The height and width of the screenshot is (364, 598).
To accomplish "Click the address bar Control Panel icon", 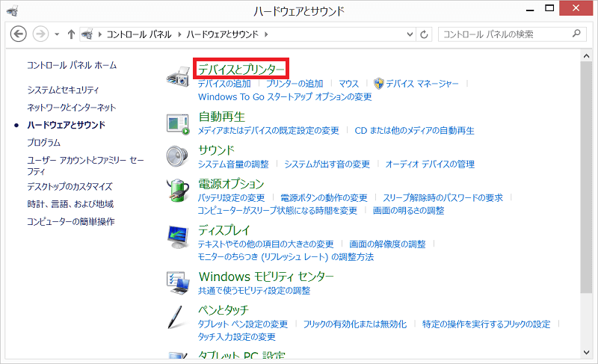I will pos(87,34).
